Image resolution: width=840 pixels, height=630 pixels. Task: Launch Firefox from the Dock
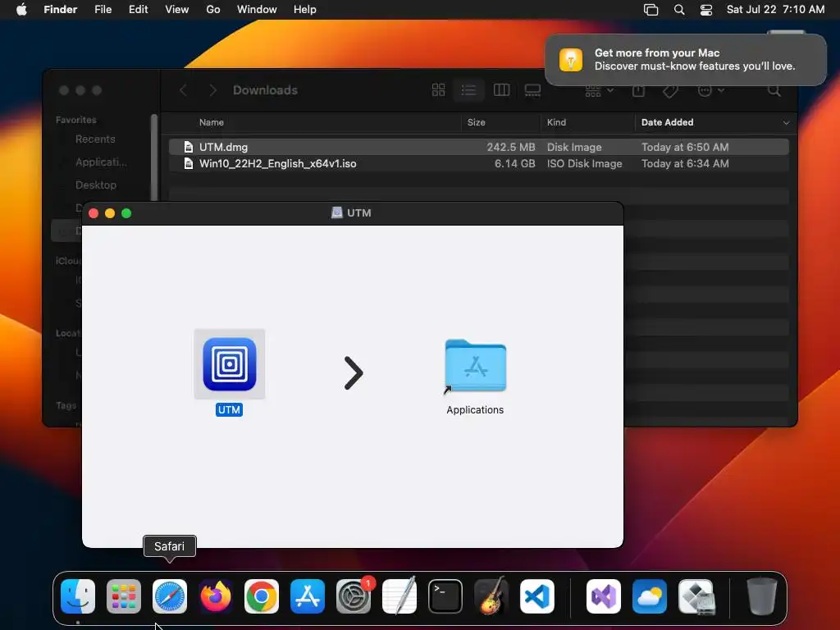(x=216, y=596)
